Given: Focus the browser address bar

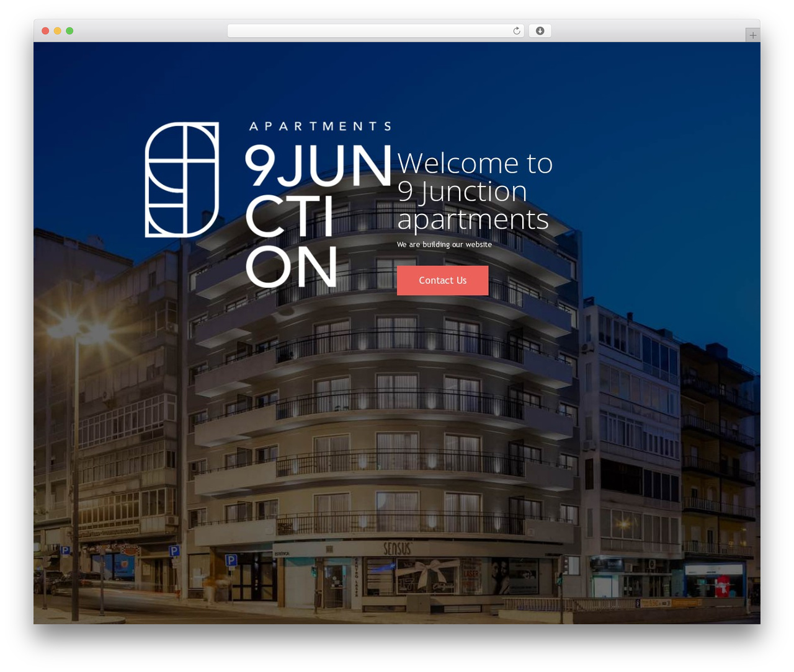Looking at the screenshot, I should pyautogui.click(x=375, y=31).
